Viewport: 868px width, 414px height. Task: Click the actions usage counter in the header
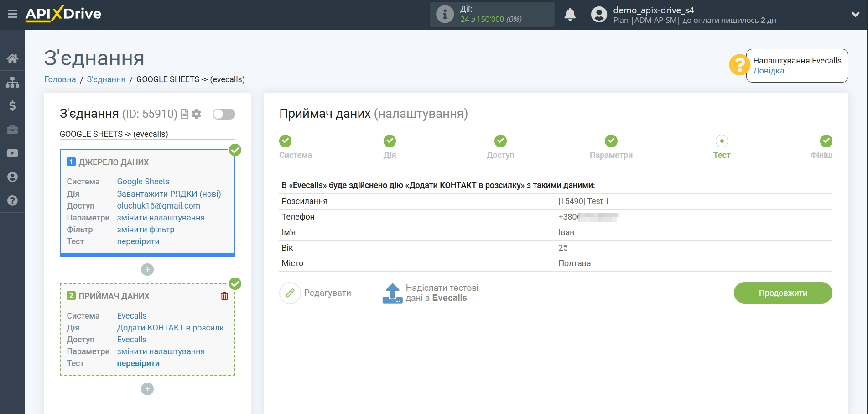[x=492, y=15]
